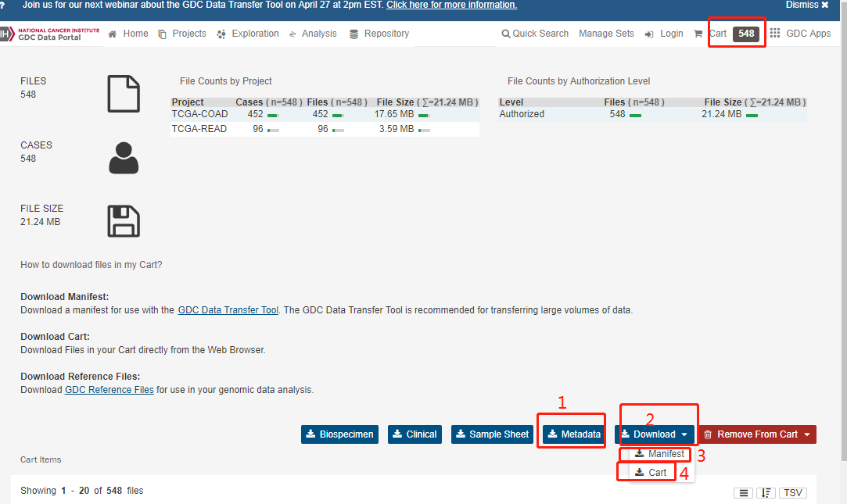Download the Metadata file
Viewport: 847px width, 504px height.
coord(573,434)
